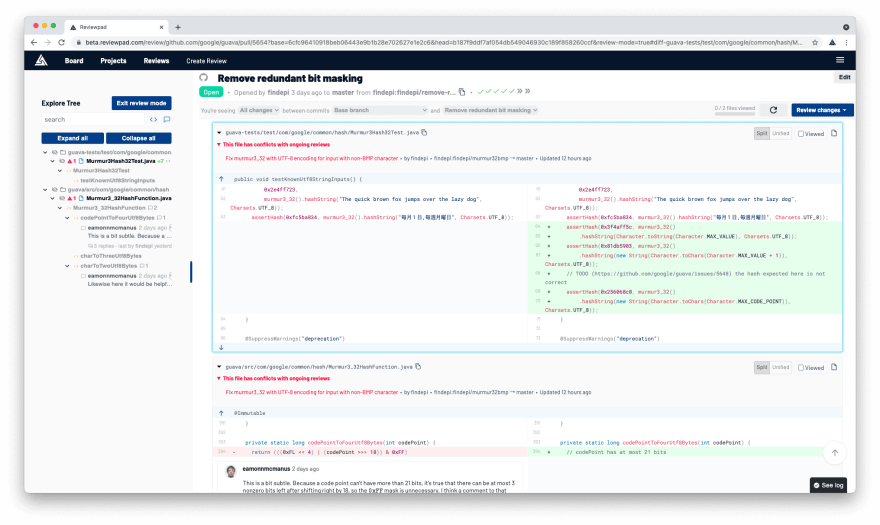Click the refresh icon next to Review changes
Viewport: 880px width, 525px height.
point(773,110)
